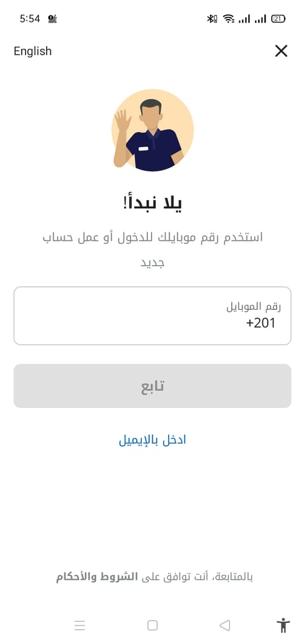This screenshot has width=305, height=644.
Task: Tap the second cellular signal bars icon
Action: (260, 18)
